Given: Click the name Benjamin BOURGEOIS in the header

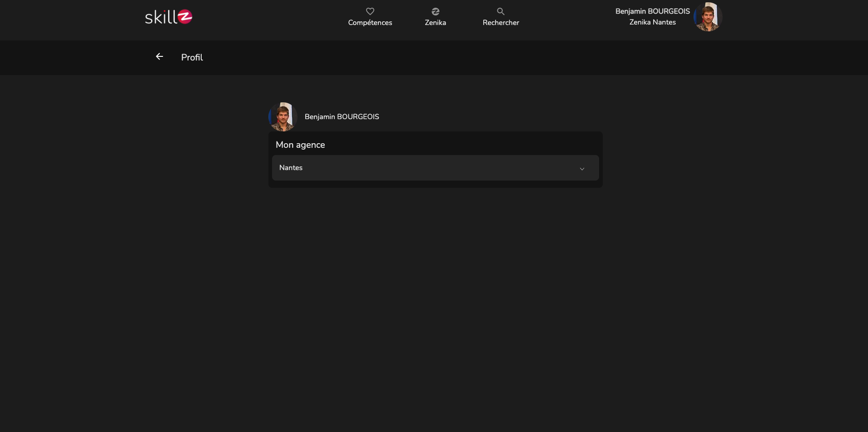Looking at the screenshot, I should pos(652,11).
